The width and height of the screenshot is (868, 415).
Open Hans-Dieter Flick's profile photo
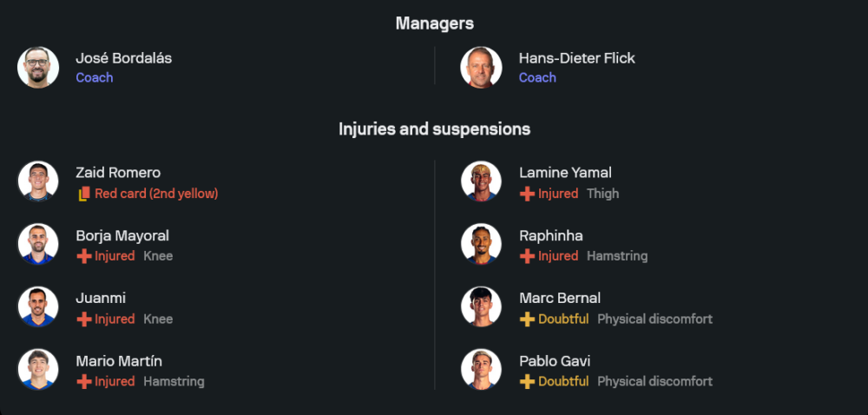coord(481,67)
